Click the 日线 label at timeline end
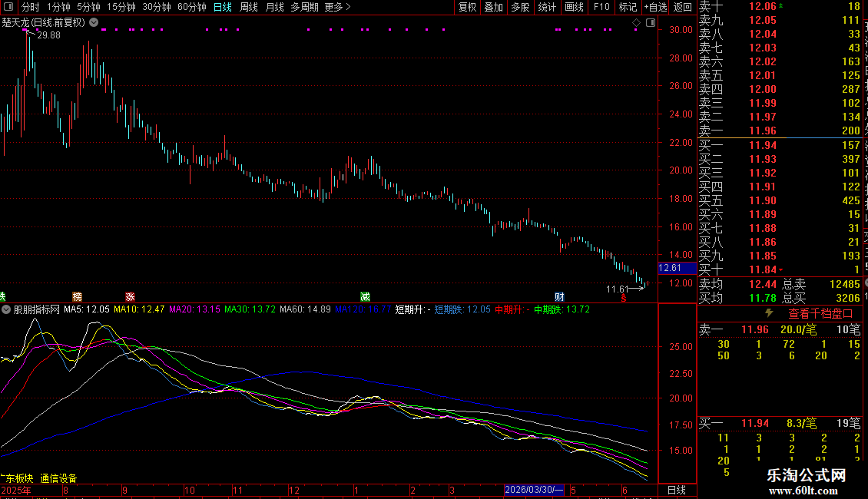 pyautogui.click(x=677, y=490)
